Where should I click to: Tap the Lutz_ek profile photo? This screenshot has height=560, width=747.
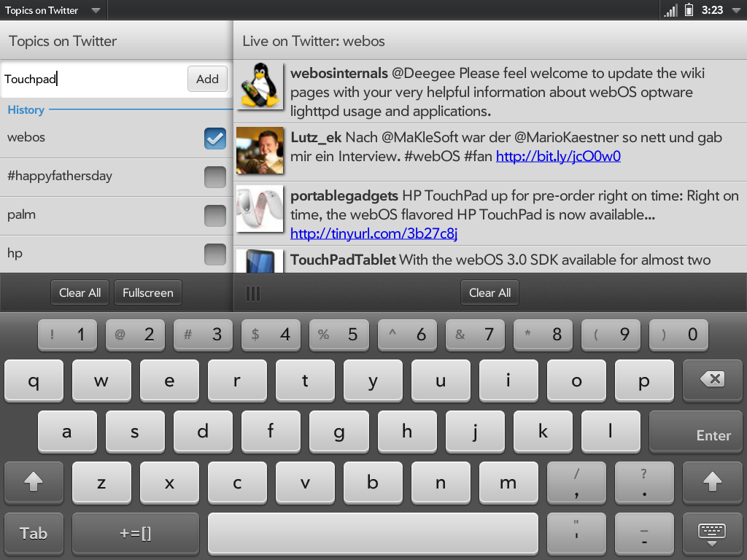[260, 150]
